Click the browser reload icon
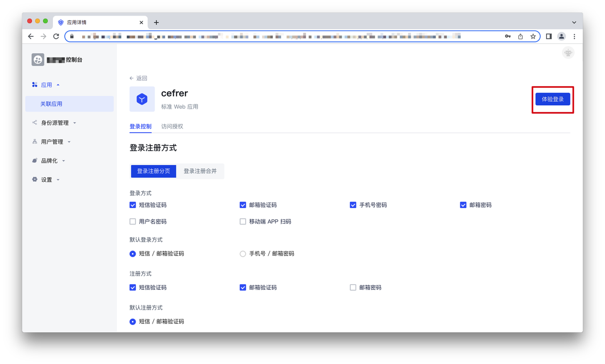The width and height of the screenshot is (605, 364). (x=56, y=36)
